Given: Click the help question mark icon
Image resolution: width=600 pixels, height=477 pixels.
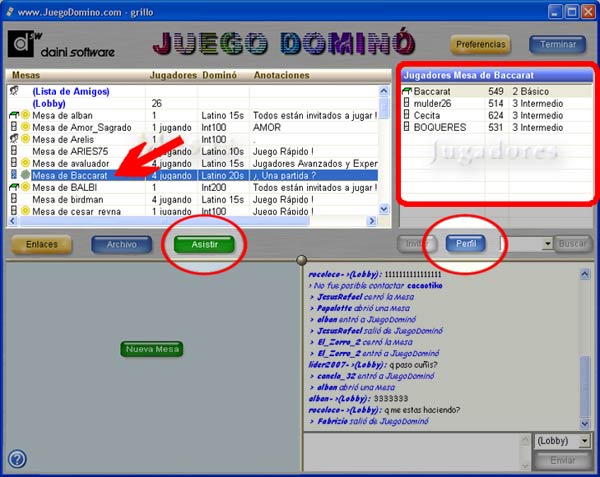Looking at the screenshot, I should (16, 459).
